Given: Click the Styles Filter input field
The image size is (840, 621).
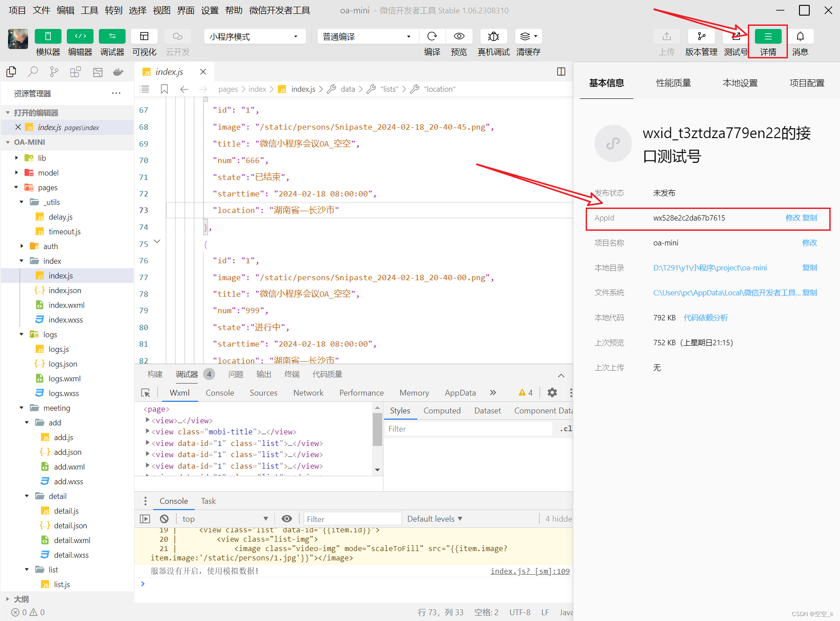Looking at the screenshot, I should (469, 429).
